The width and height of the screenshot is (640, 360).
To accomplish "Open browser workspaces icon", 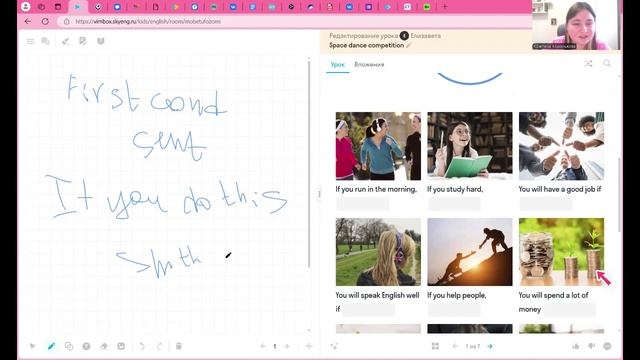I will [x=41, y=7].
